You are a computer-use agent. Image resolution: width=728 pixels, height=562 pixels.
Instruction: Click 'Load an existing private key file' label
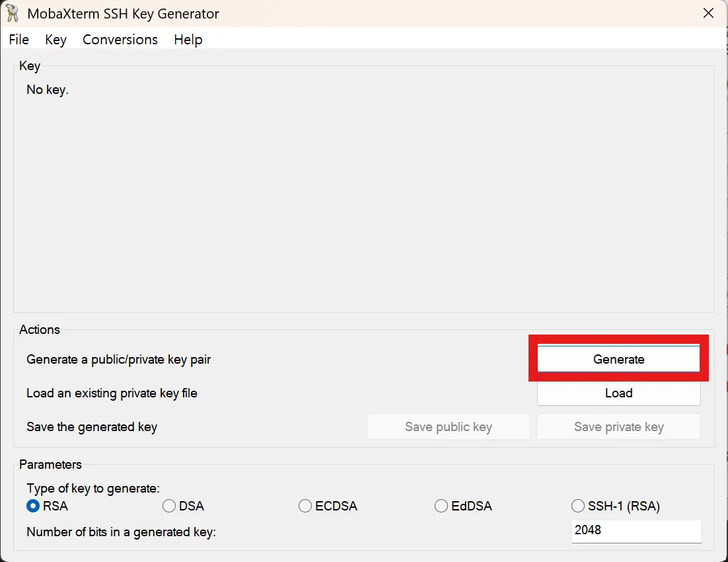click(112, 393)
